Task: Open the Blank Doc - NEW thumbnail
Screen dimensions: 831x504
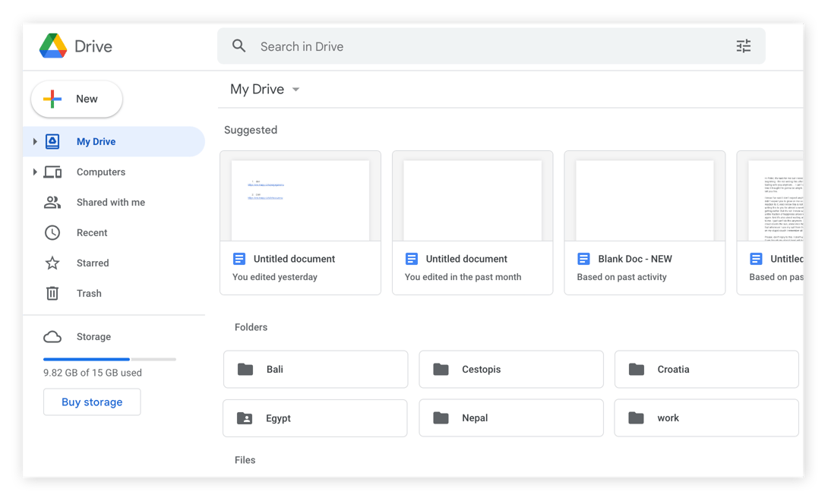Action: [644, 200]
